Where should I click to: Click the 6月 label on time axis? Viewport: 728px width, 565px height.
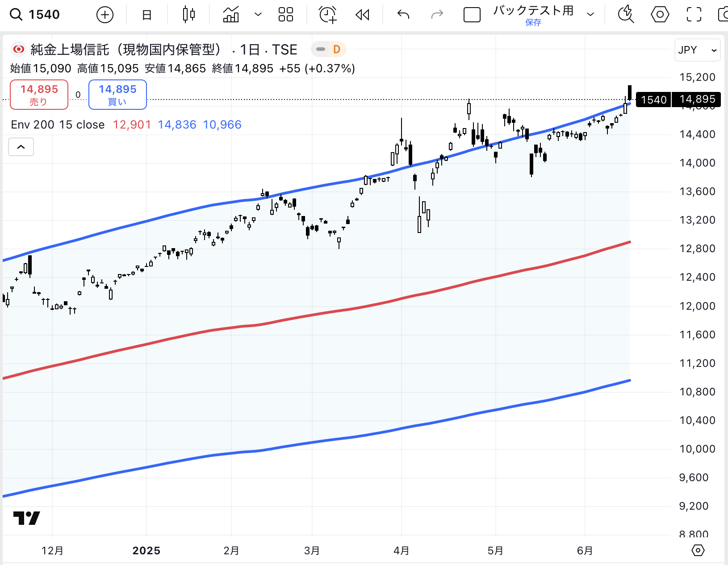pos(585,551)
